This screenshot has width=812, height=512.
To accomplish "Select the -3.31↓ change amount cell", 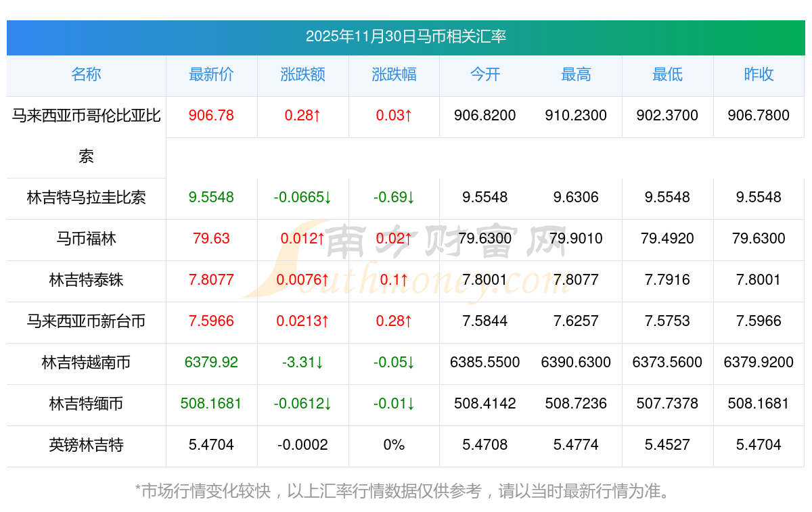I will 302,363.
